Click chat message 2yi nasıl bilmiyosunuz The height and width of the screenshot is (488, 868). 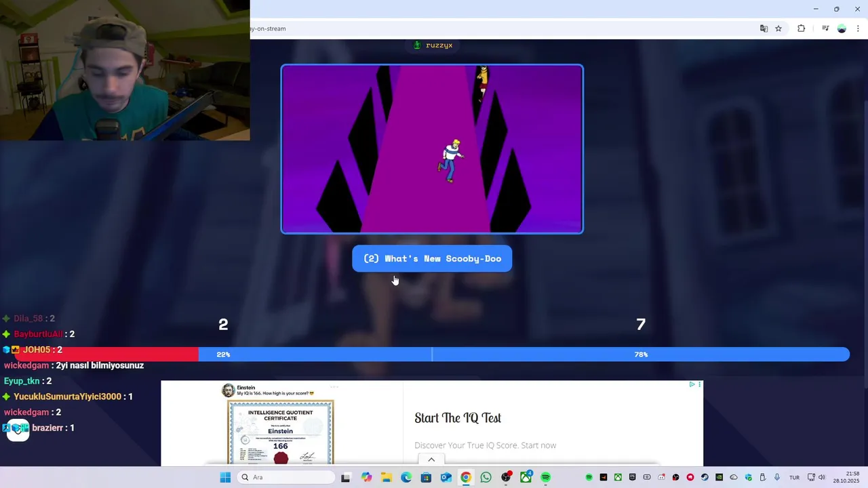100,365
